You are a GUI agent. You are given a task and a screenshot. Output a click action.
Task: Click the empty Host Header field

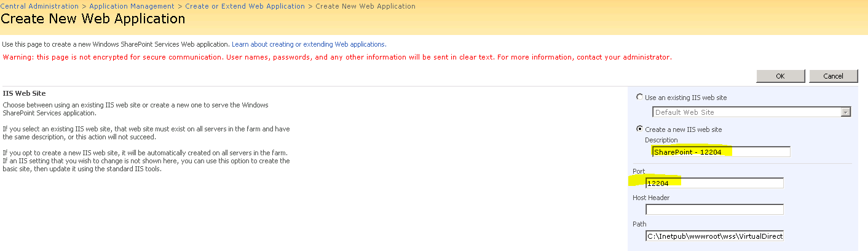pos(714,209)
